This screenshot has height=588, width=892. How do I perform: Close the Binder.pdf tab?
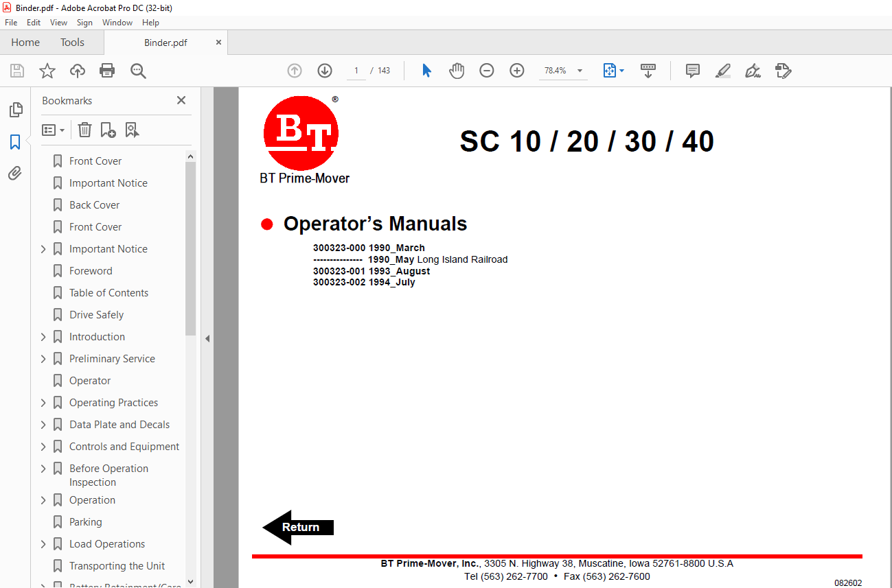pyautogui.click(x=218, y=43)
